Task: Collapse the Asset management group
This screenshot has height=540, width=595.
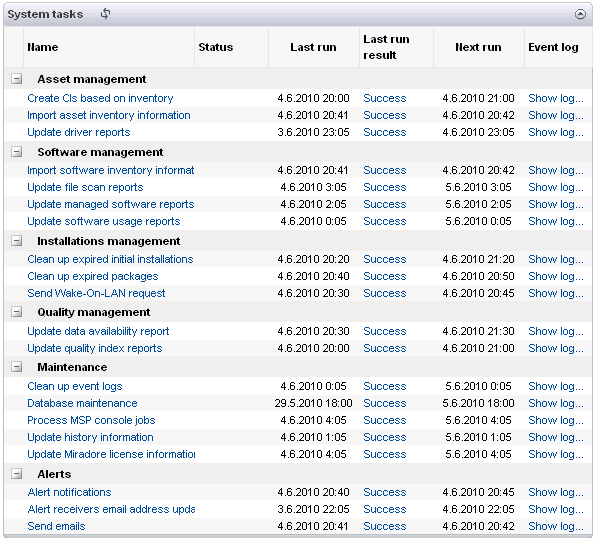Action: tap(16, 79)
